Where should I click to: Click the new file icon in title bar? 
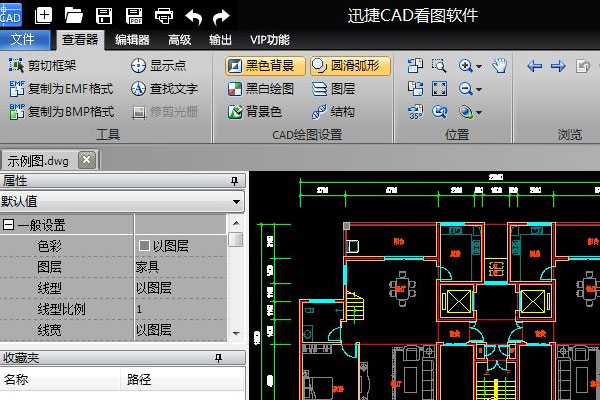click(43, 16)
